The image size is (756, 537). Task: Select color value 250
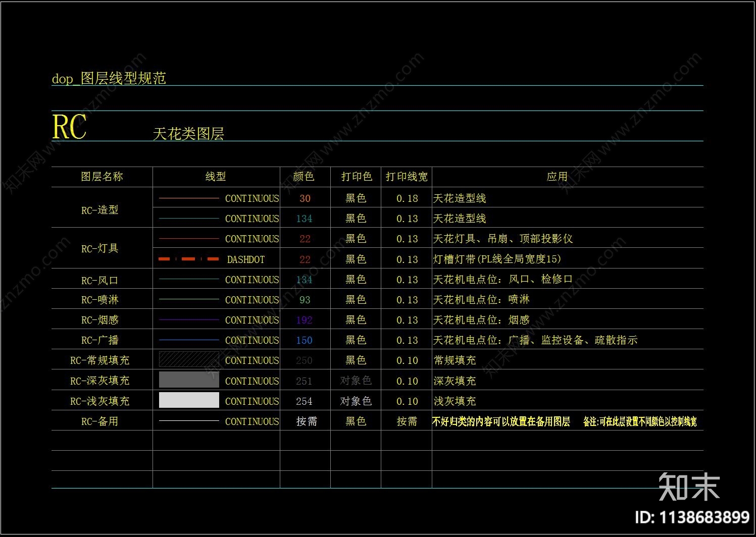pyautogui.click(x=305, y=360)
